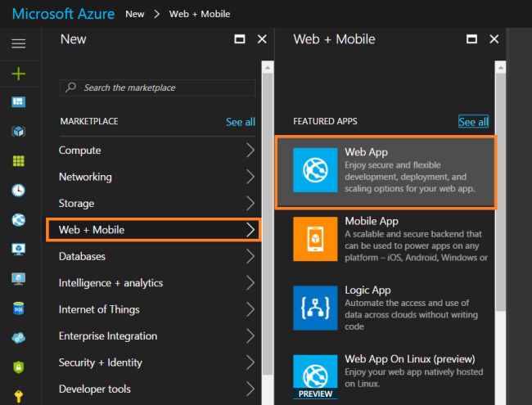Click the Logic App braces icon

pyautogui.click(x=315, y=307)
